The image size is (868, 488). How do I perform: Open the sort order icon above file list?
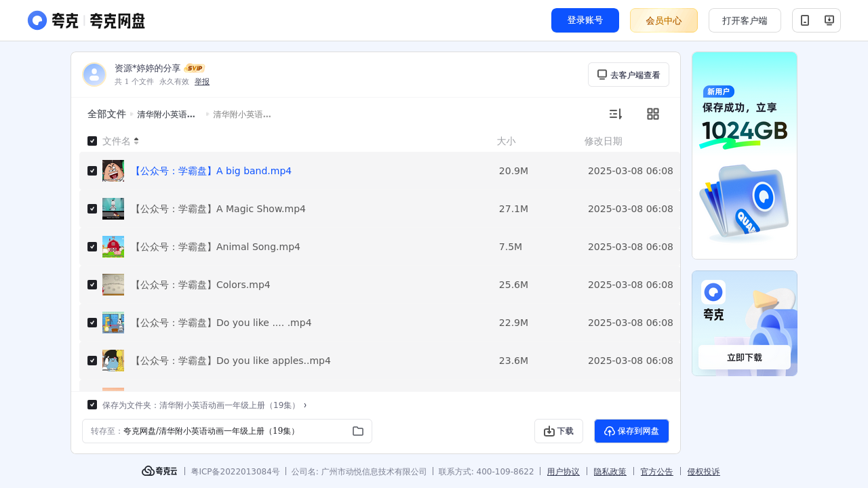pos(615,114)
